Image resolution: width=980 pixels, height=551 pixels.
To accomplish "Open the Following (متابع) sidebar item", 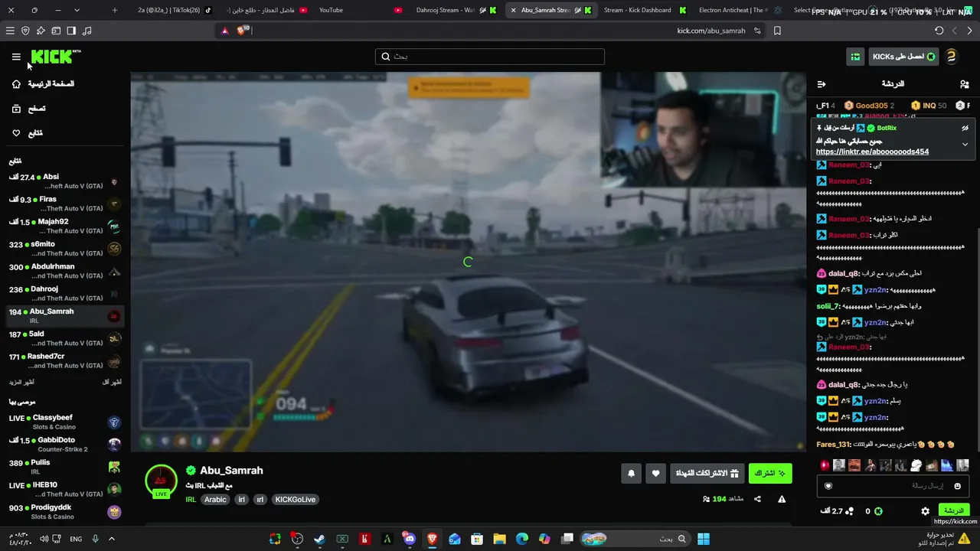I will pyautogui.click(x=27, y=133).
